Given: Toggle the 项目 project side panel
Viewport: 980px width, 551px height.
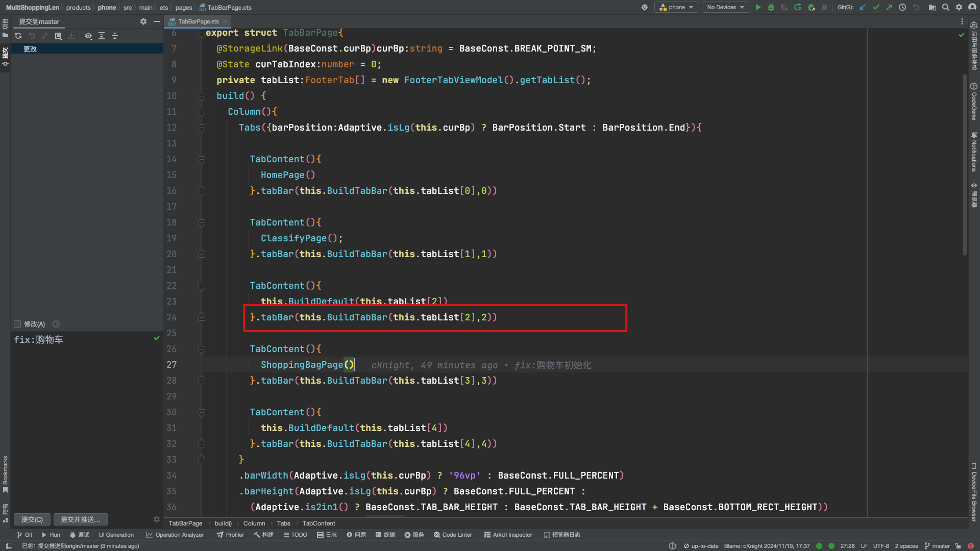Looking at the screenshot, I should (x=5, y=28).
